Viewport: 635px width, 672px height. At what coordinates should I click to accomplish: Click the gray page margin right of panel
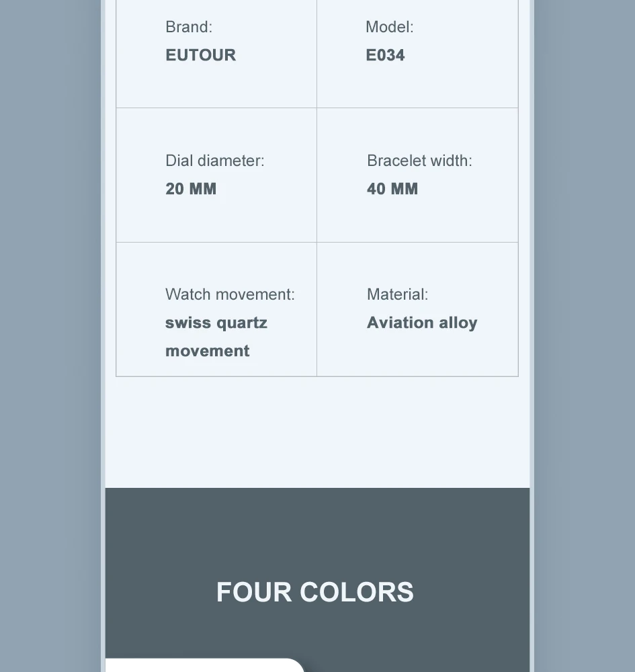point(583,336)
